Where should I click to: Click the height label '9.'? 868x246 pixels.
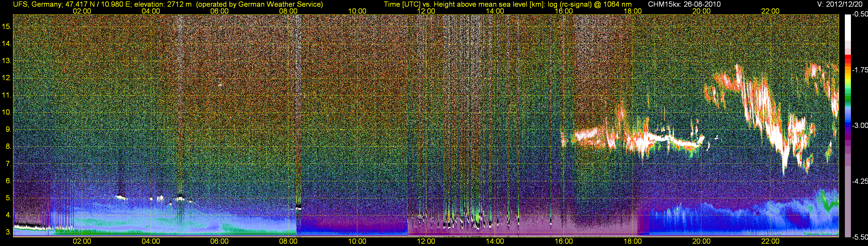click(9, 129)
